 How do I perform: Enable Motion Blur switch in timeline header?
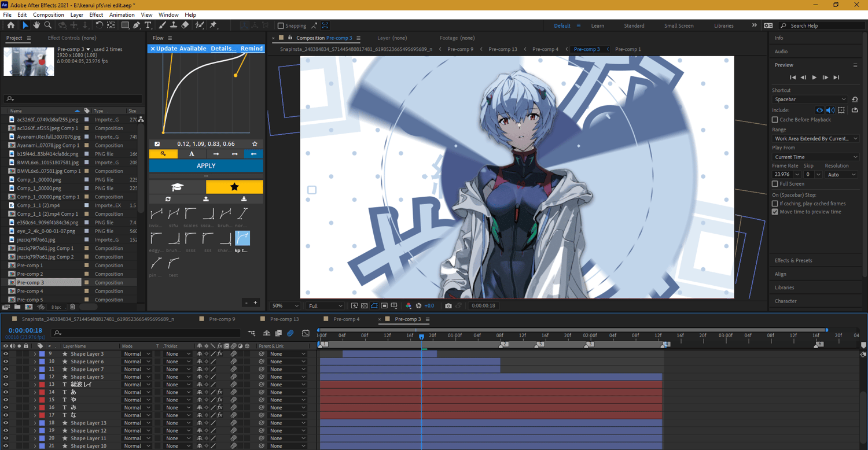point(290,333)
